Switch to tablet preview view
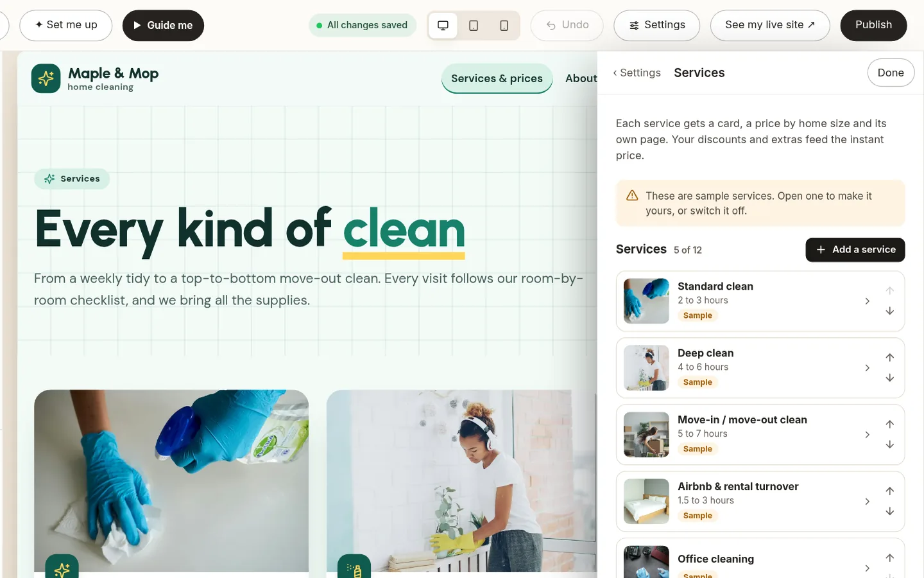924x578 pixels. pyautogui.click(x=474, y=26)
